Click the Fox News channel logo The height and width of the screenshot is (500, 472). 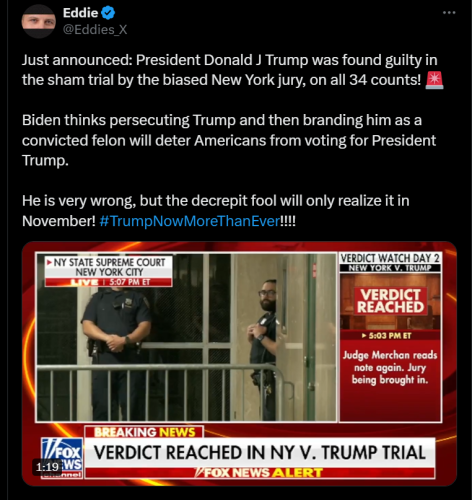tap(62, 458)
